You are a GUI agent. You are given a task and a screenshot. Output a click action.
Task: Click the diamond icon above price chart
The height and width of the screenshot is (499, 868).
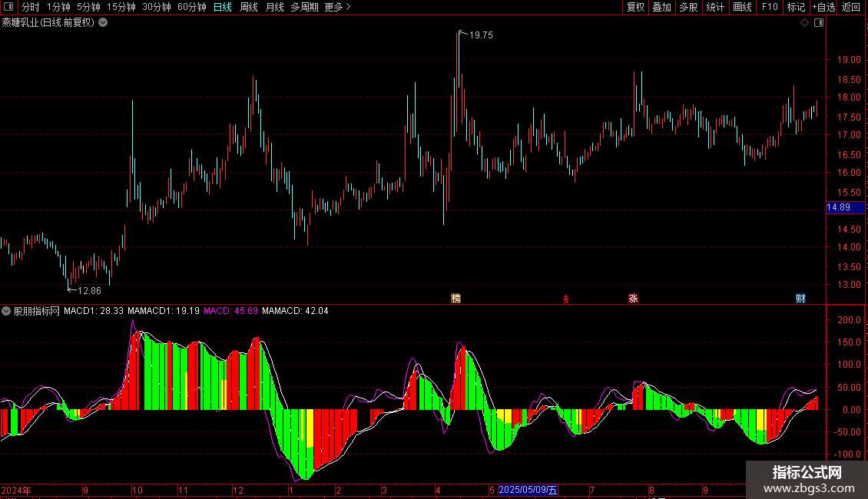click(x=805, y=23)
